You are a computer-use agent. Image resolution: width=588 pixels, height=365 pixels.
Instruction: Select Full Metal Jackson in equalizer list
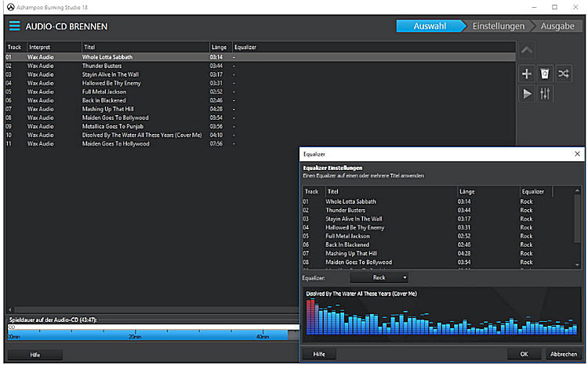(x=348, y=236)
